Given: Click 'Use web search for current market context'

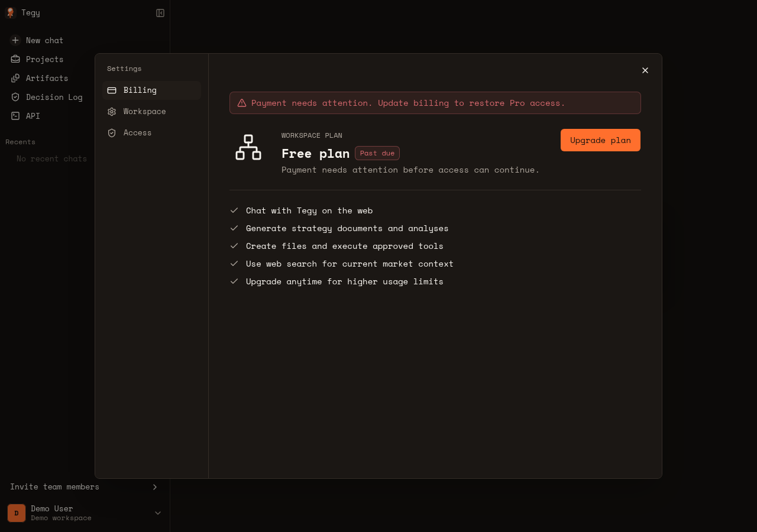Looking at the screenshot, I should (350, 264).
